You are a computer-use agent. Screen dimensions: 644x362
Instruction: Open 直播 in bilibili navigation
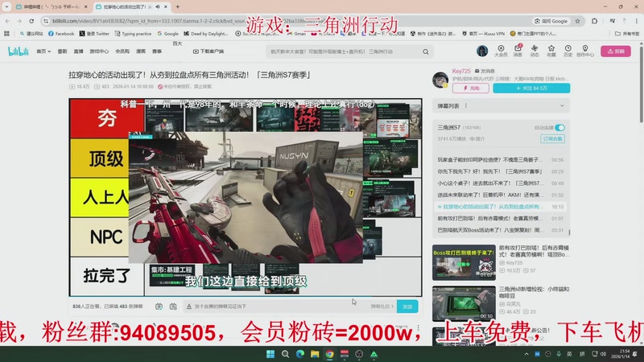[x=78, y=51]
